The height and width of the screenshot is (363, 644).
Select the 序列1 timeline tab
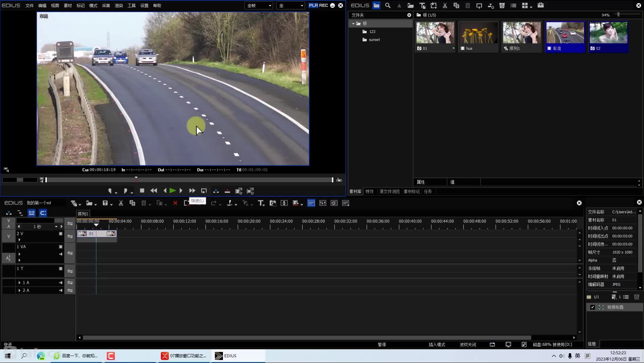tap(83, 214)
